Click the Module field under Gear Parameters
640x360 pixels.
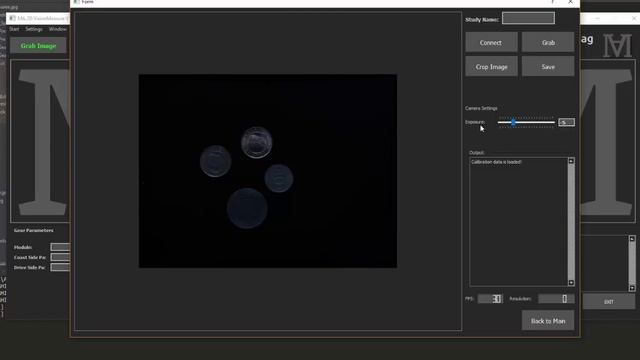coord(60,247)
